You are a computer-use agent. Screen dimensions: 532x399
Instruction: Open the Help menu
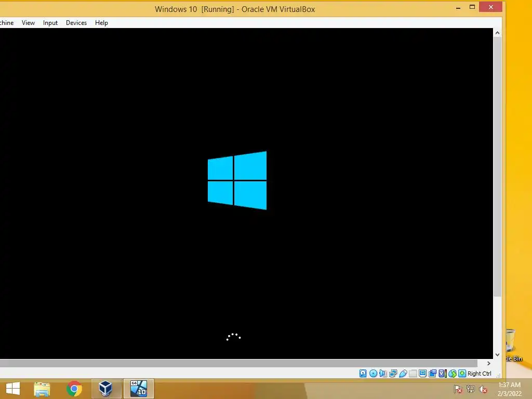tap(101, 23)
